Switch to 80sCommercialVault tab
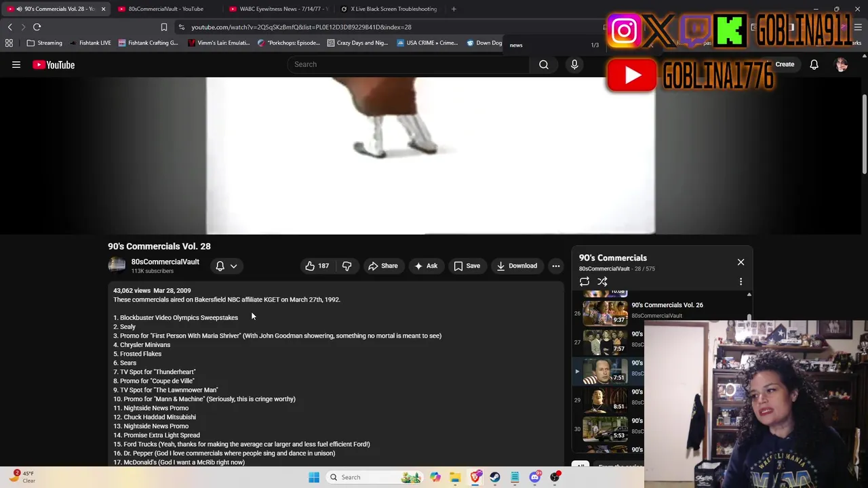 pos(165,9)
